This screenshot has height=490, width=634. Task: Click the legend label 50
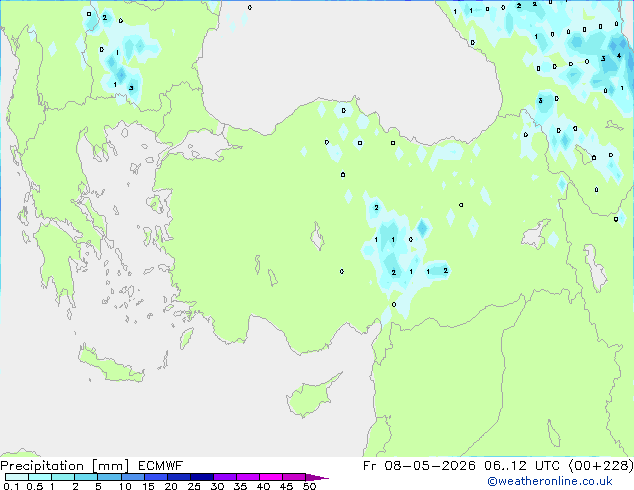click(309, 486)
